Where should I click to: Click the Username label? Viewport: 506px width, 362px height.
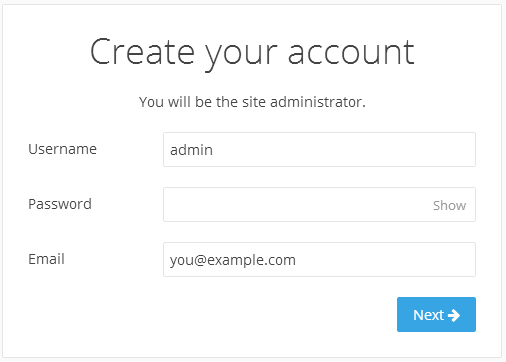point(62,149)
